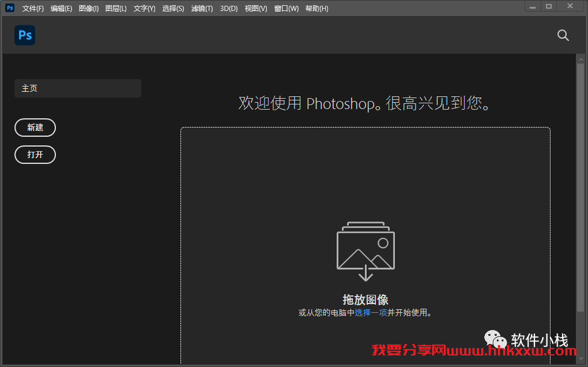Open the 图层(L) menu
This screenshot has width=588, height=367.
point(116,8)
